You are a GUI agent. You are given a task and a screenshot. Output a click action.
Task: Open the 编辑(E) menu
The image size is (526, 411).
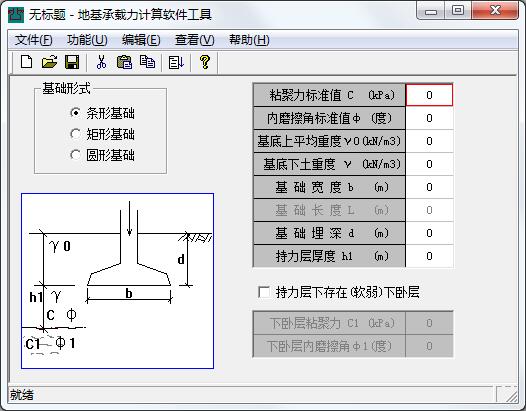[141, 40]
